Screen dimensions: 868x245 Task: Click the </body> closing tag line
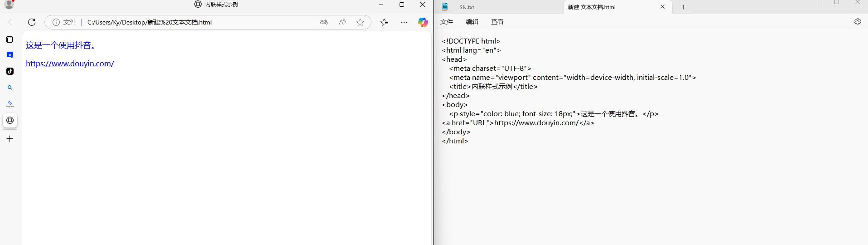tap(456, 132)
